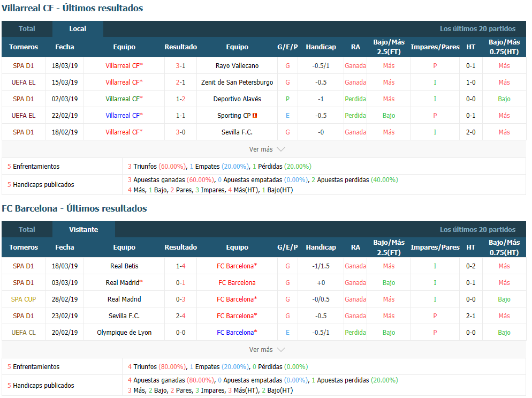Expand 'Ver más' under the FC Barcelona results
Viewport: 532px width, 398px height.
click(x=267, y=349)
